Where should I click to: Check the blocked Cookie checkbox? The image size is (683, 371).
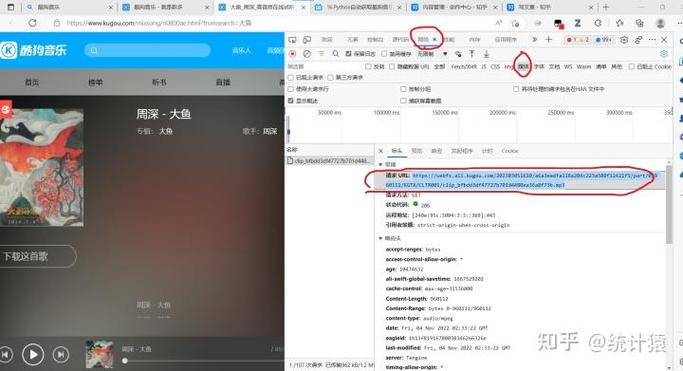[632, 67]
